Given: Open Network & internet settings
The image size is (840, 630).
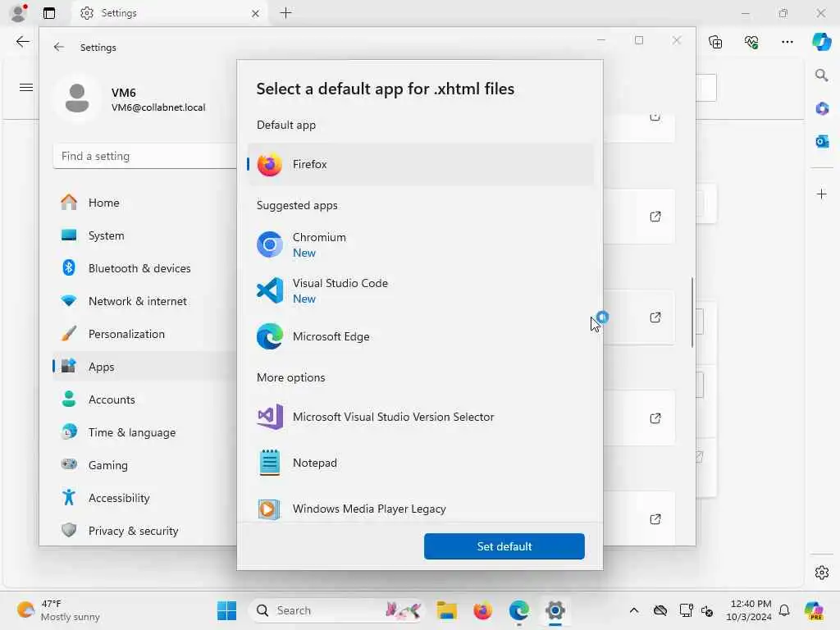Looking at the screenshot, I should (144, 301).
